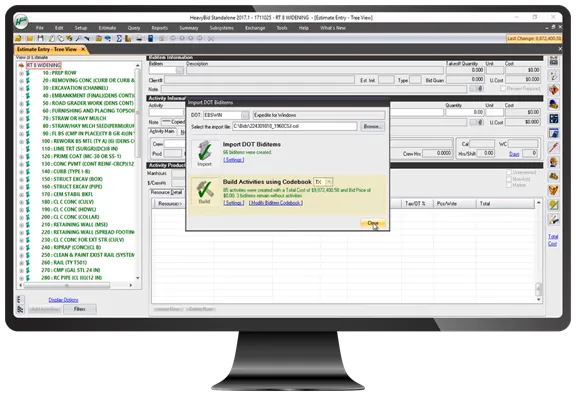Toggle the Marine checkbox
The width and height of the screenshot is (576, 397).
[509, 185]
